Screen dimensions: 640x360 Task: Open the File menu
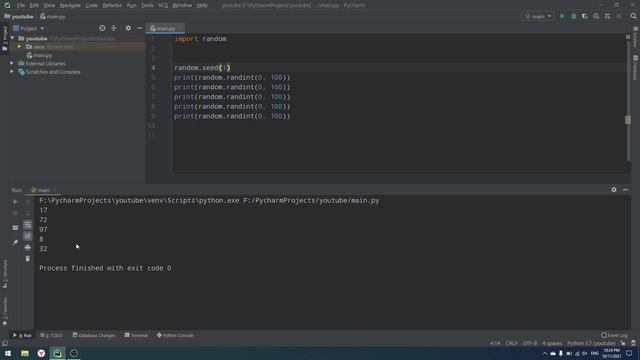click(21, 5)
